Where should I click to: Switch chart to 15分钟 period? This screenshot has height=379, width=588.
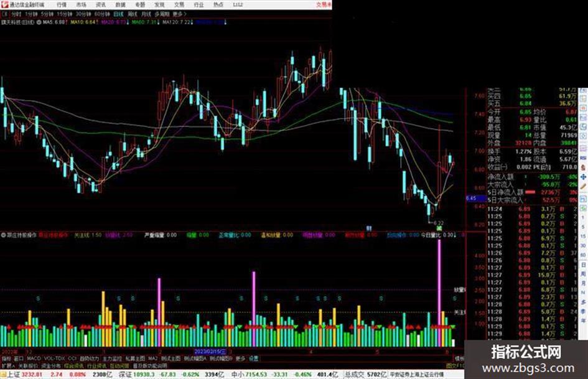[64, 14]
